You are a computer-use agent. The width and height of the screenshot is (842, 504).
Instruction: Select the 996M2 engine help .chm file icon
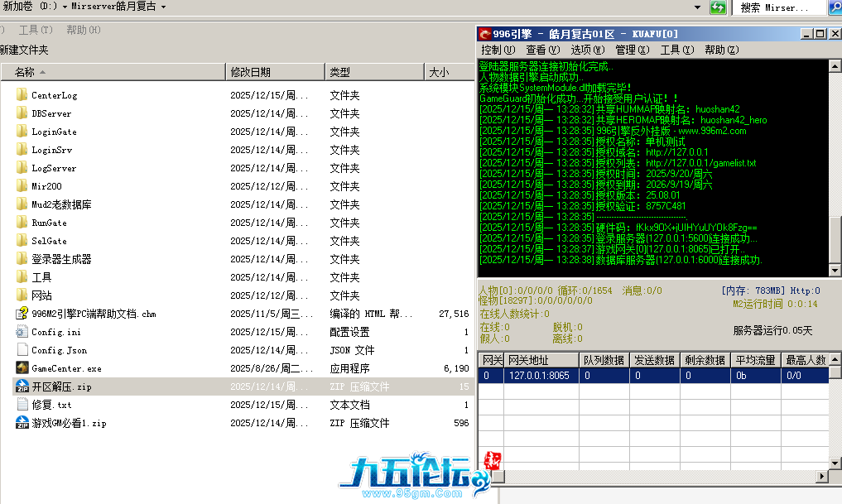[22, 314]
